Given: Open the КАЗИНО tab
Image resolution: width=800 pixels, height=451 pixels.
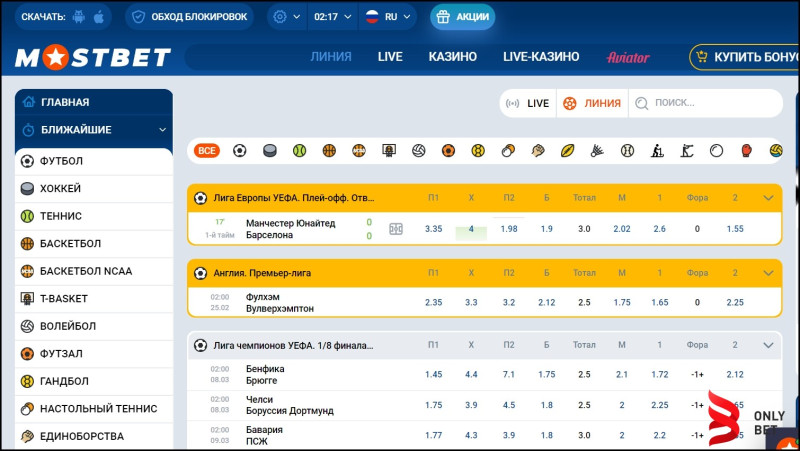Looking at the screenshot, I should tap(452, 57).
